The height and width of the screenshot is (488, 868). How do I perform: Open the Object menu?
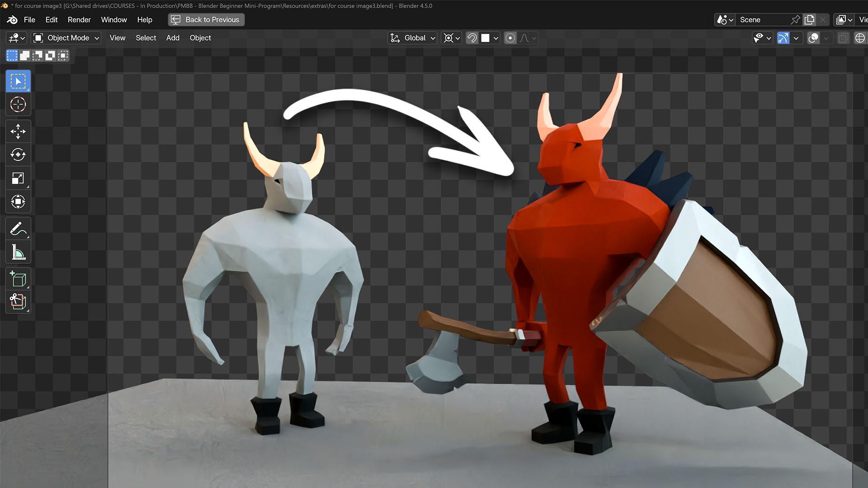[200, 38]
